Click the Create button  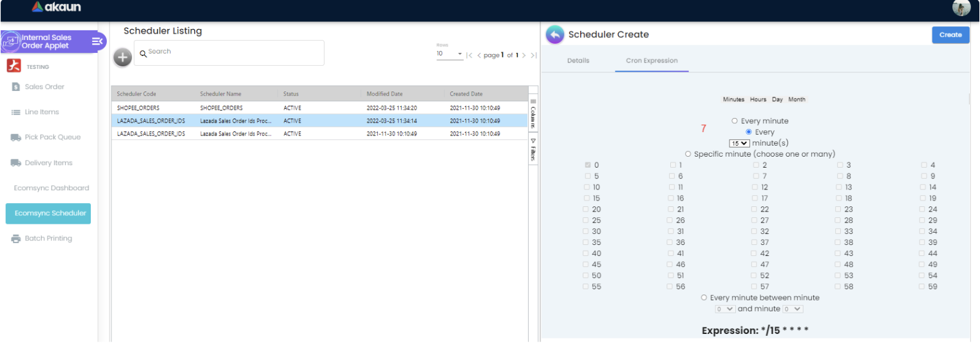tap(950, 35)
